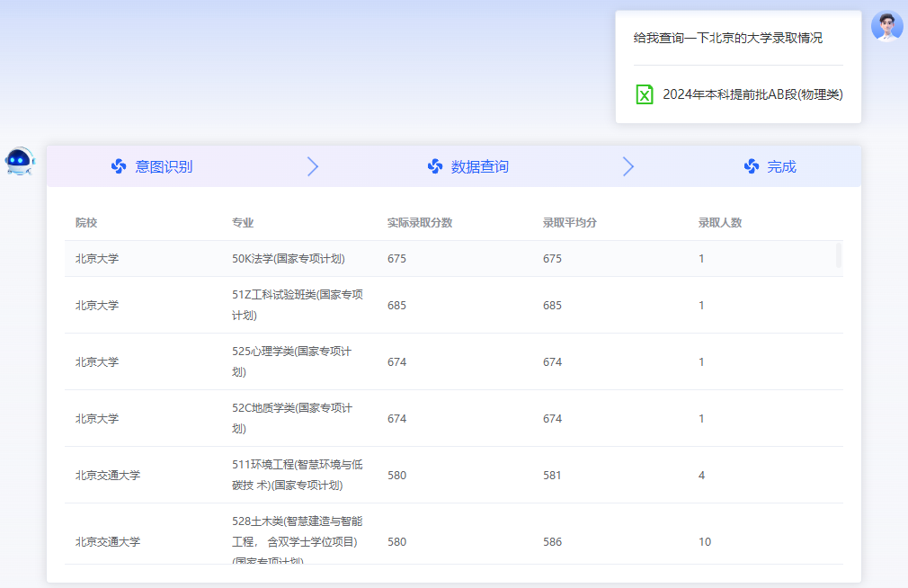This screenshot has width=908, height=588.
Task: Open the green Excel file icon
Action: coord(645,94)
